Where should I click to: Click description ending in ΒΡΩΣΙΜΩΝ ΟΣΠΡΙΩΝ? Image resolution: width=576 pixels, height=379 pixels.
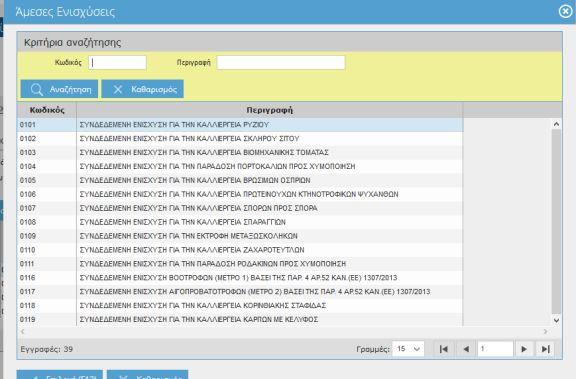tap(195, 180)
